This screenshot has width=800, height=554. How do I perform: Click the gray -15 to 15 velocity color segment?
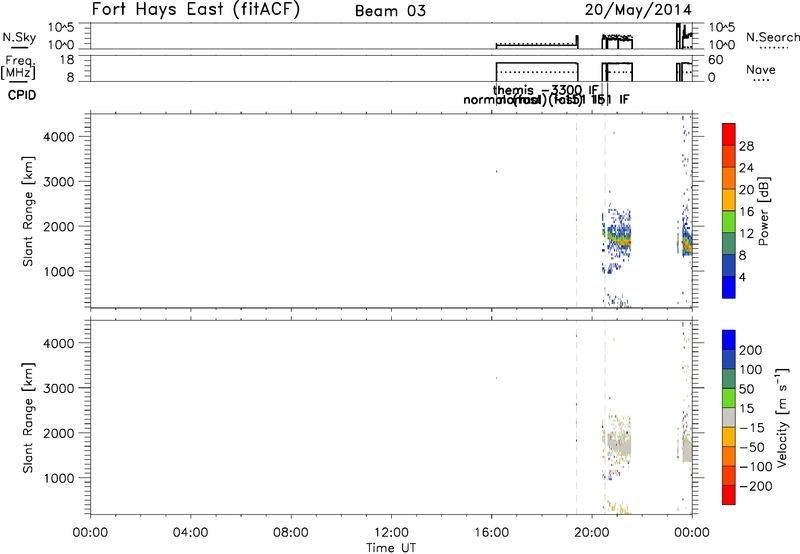pyautogui.click(x=729, y=418)
